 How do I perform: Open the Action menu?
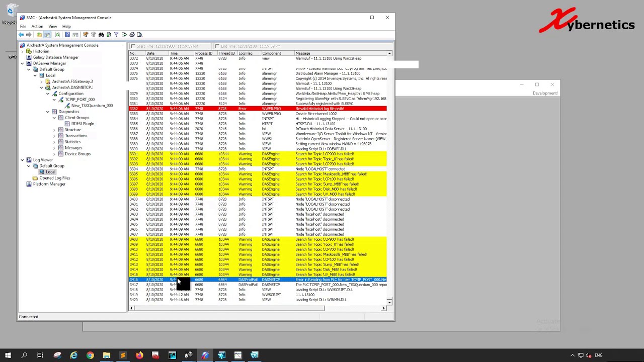(x=37, y=26)
